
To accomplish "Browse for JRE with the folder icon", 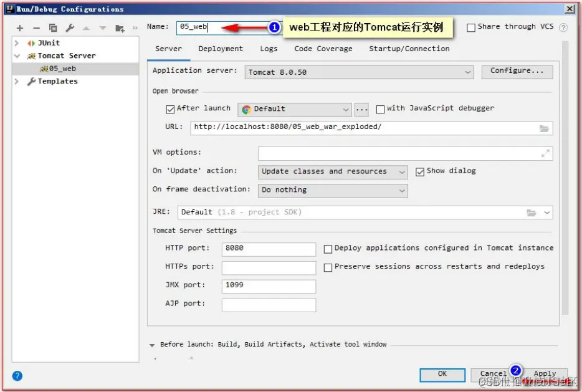I will (532, 213).
